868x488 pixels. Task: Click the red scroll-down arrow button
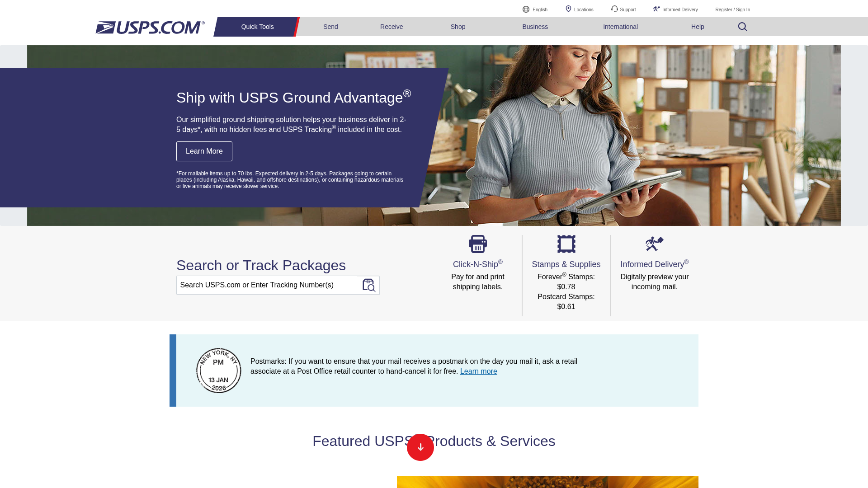tap(420, 447)
